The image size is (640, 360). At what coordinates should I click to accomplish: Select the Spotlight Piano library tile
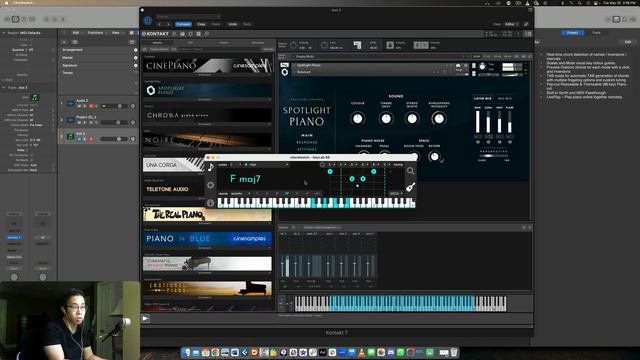(x=207, y=90)
